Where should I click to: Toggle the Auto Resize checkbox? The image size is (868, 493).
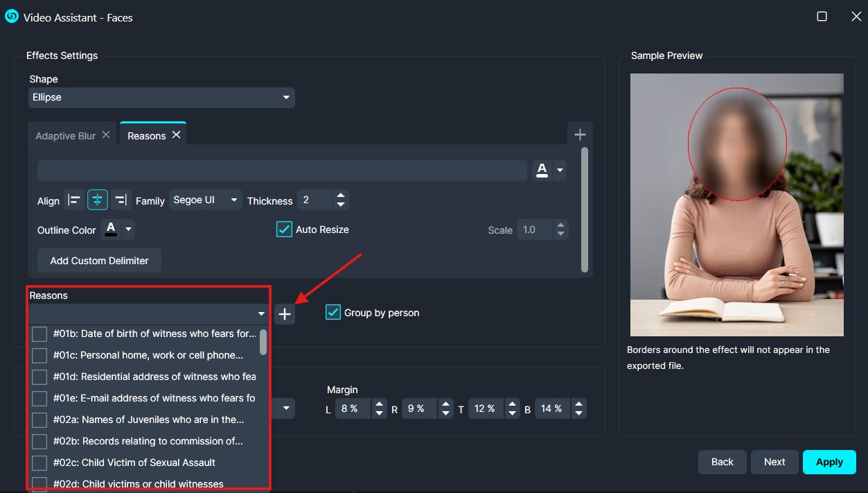[x=284, y=230]
